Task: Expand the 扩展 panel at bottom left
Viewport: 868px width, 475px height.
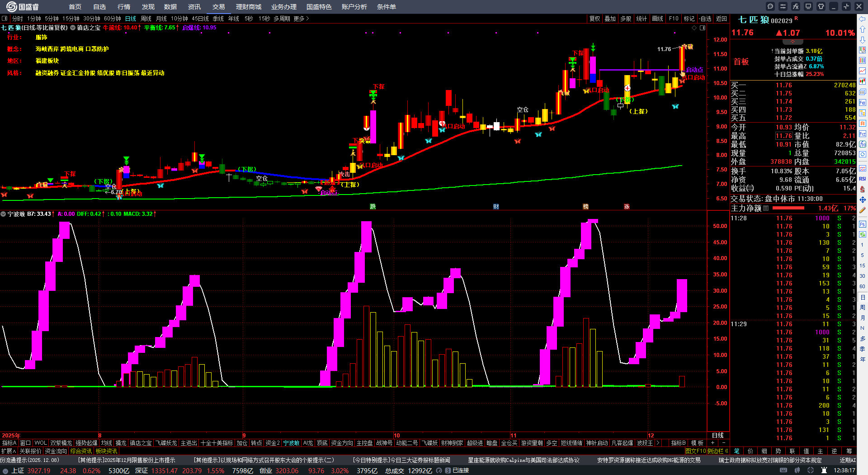Action: 9,451
